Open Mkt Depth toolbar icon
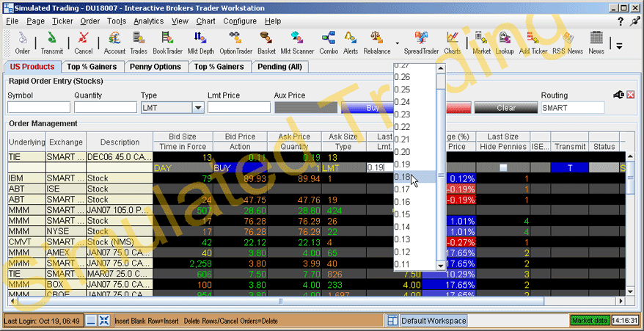The height and width of the screenshot is (331, 644). [201, 43]
